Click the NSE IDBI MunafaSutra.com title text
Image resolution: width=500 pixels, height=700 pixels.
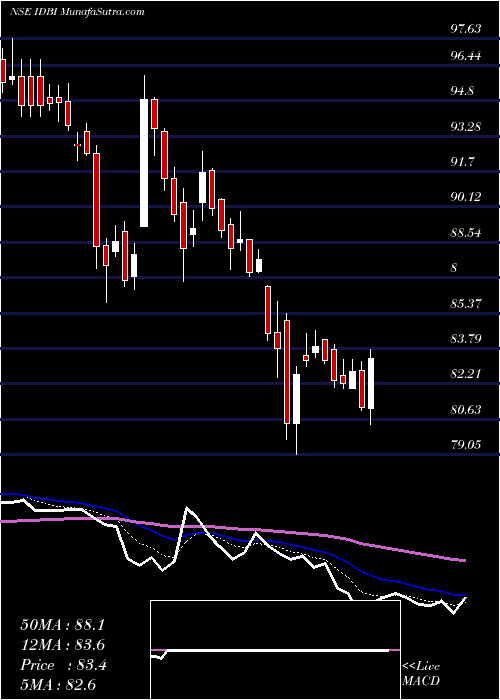(78, 12)
